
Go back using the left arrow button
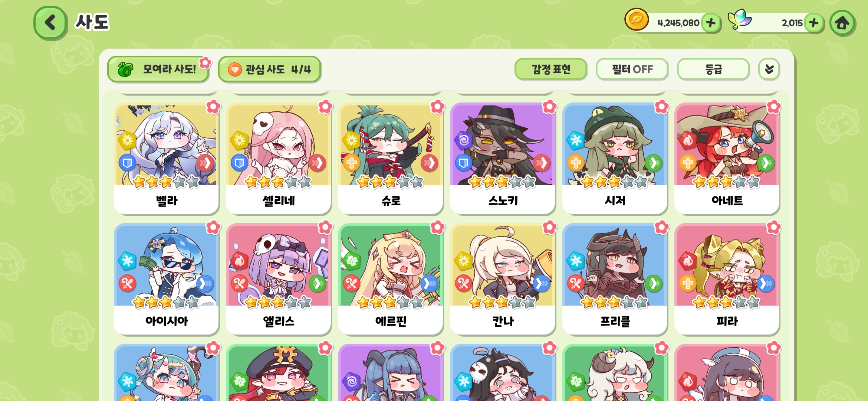pos(50,23)
